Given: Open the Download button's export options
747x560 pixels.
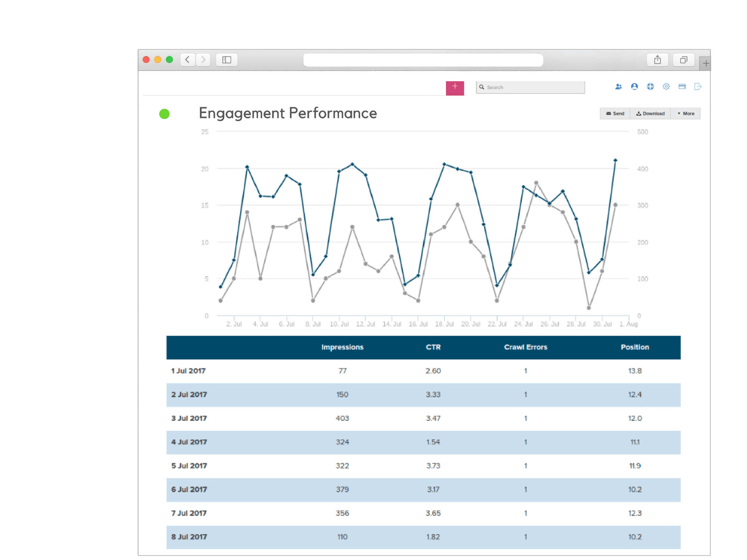Looking at the screenshot, I should click(x=650, y=113).
